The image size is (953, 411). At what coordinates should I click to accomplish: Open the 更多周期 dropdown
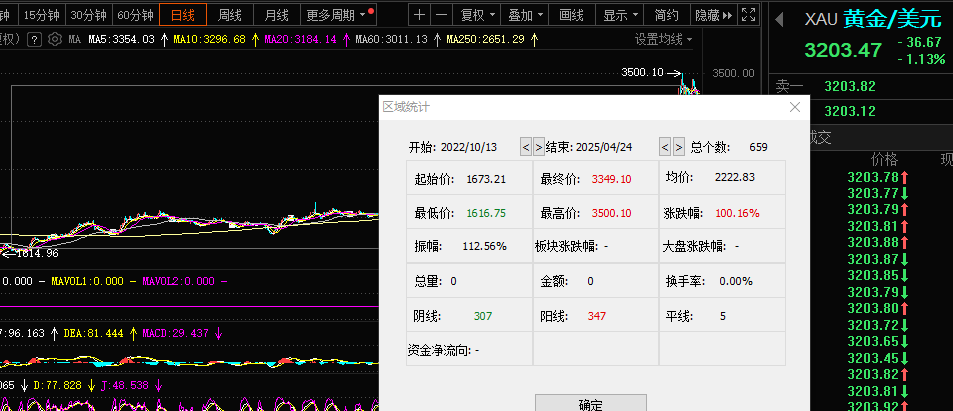pos(339,15)
